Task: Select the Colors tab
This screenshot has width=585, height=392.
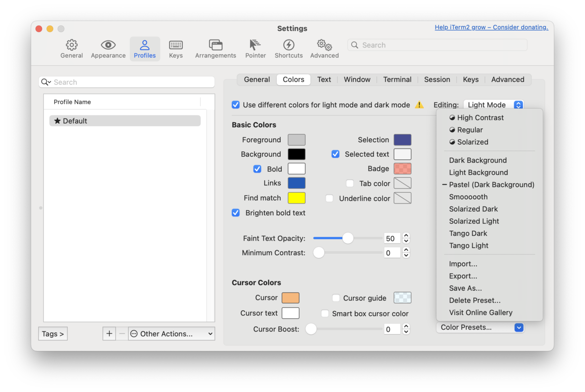Action: (293, 79)
